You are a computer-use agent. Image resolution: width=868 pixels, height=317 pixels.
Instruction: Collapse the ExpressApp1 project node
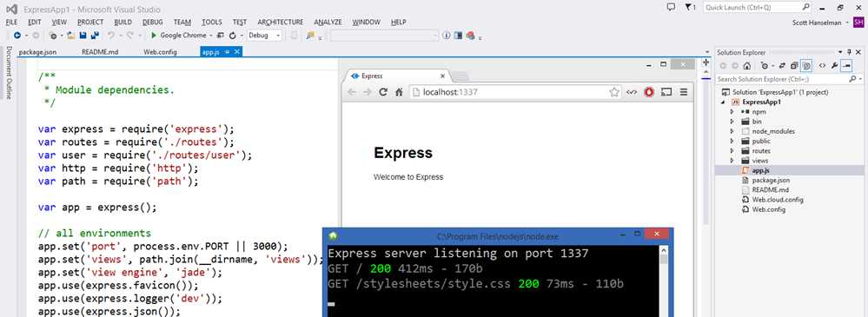coord(722,102)
